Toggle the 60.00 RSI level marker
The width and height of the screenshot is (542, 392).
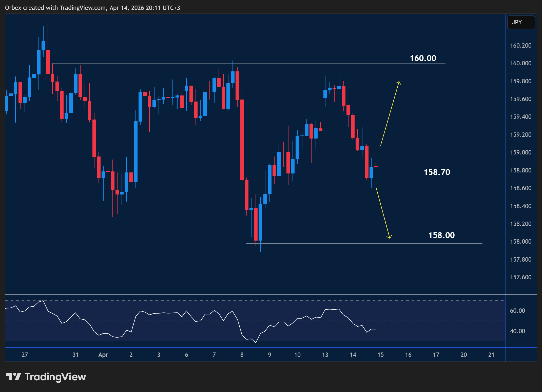518,310
